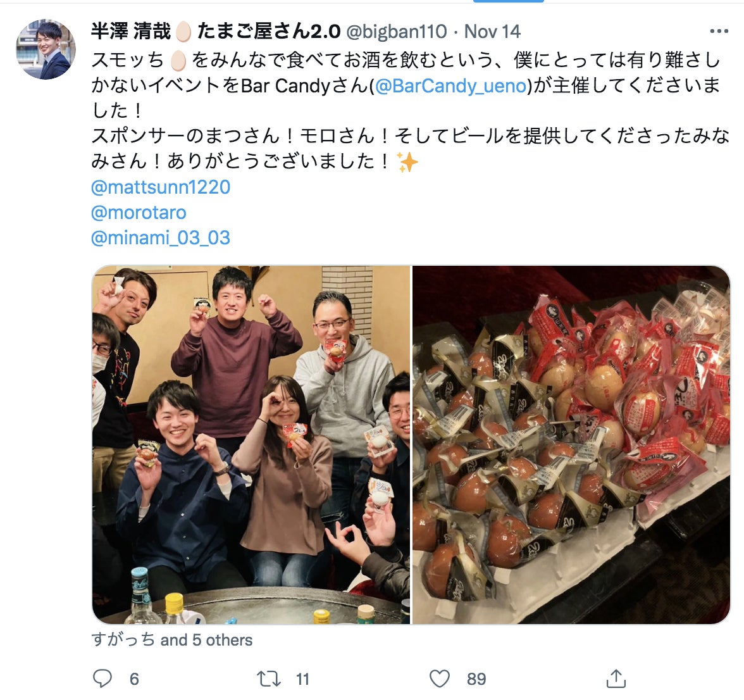Click the tweet body text to open details
744x700 pixels.
point(411,111)
